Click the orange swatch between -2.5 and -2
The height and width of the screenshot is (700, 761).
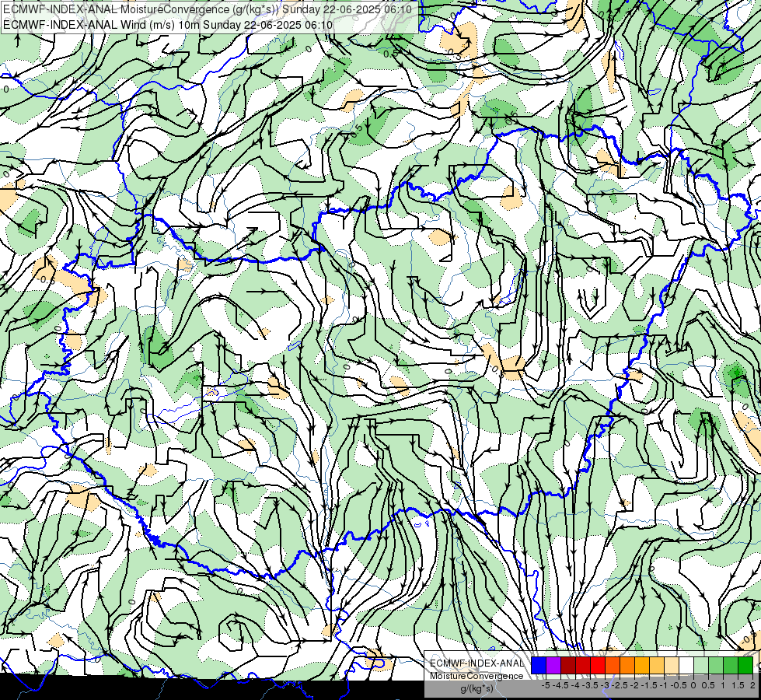click(627, 665)
